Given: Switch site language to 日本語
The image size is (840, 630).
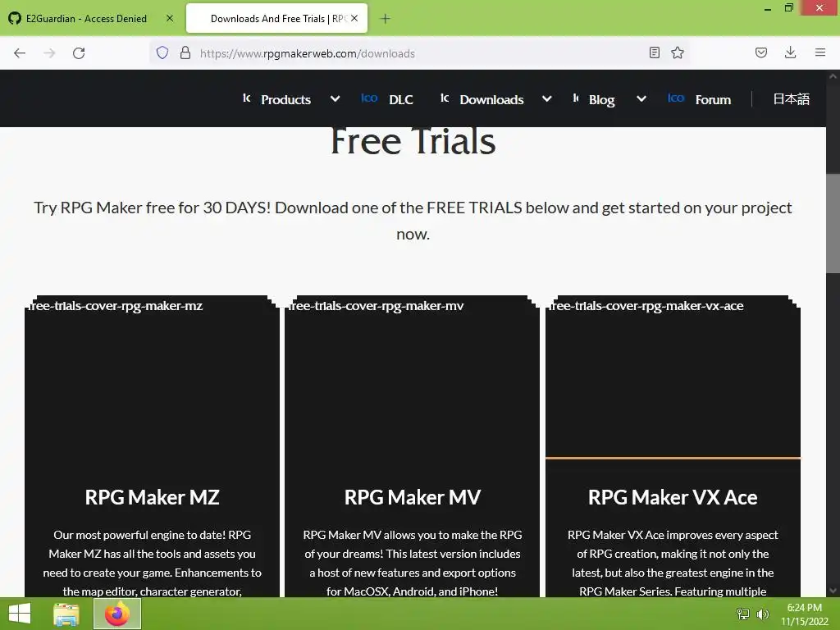Looking at the screenshot, I should click(792, 99).
